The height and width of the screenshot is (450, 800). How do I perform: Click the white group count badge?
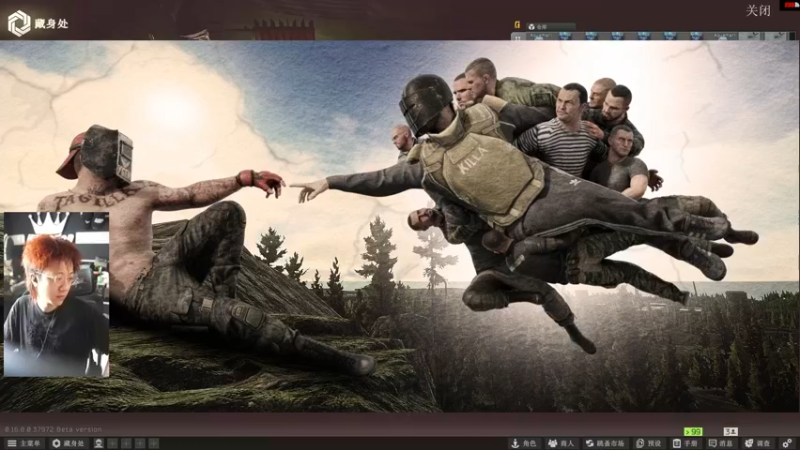click(731, 432)
